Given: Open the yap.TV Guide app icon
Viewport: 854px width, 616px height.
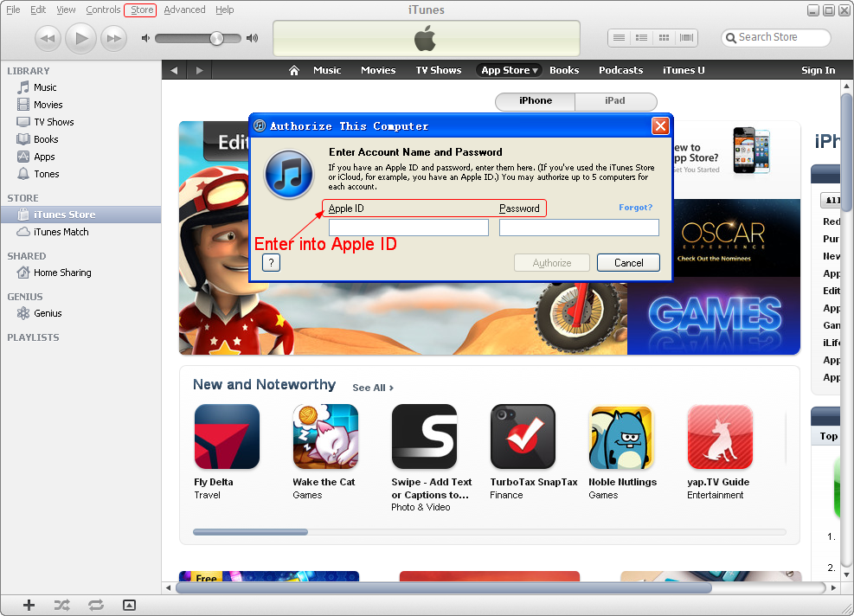Looking at the screenshot, I should click(720, 436).
